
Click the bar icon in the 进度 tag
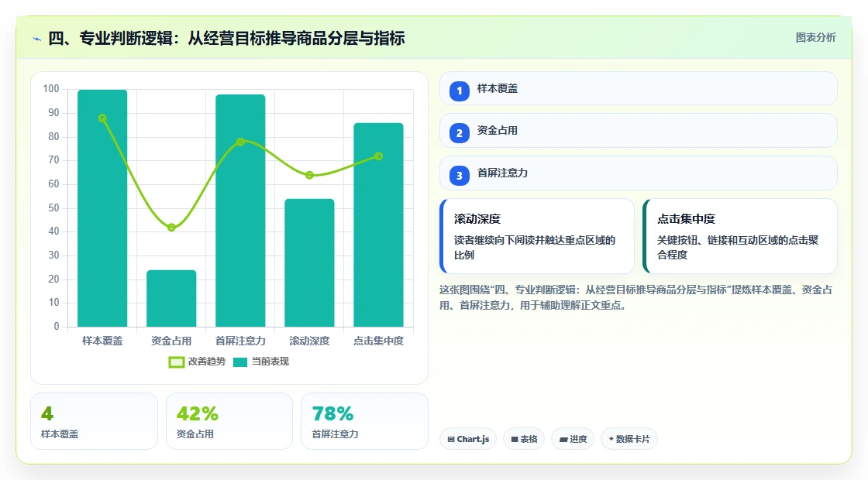point(563,439)
